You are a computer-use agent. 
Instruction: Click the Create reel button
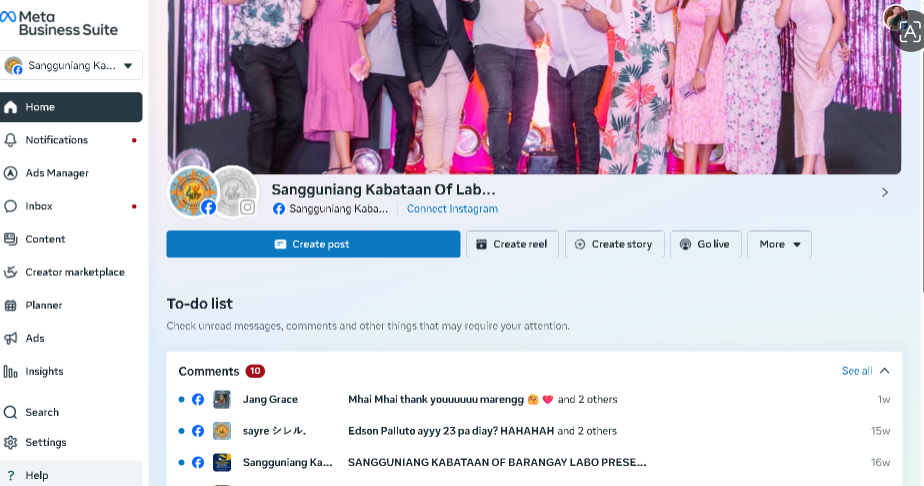(x=512, y=244)
